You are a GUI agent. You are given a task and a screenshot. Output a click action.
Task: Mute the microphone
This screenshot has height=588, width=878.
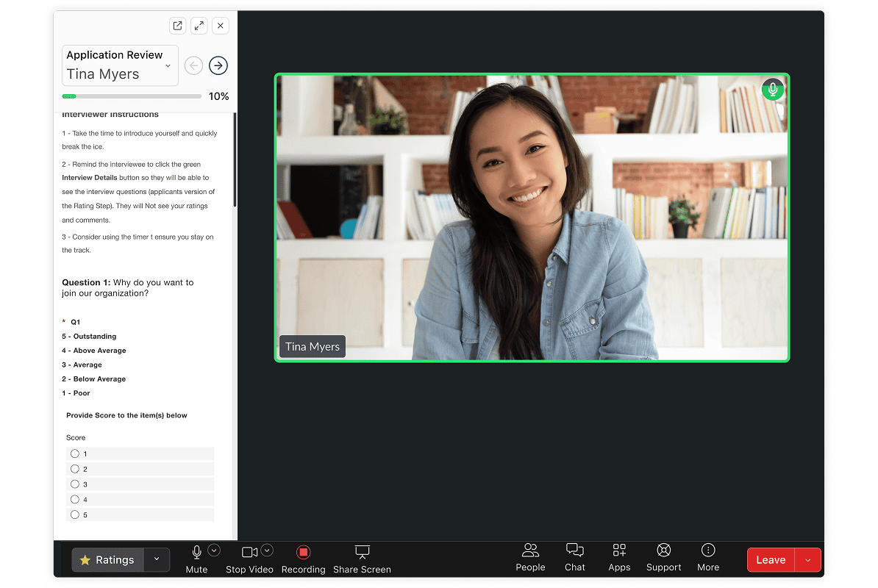point(196,559)
